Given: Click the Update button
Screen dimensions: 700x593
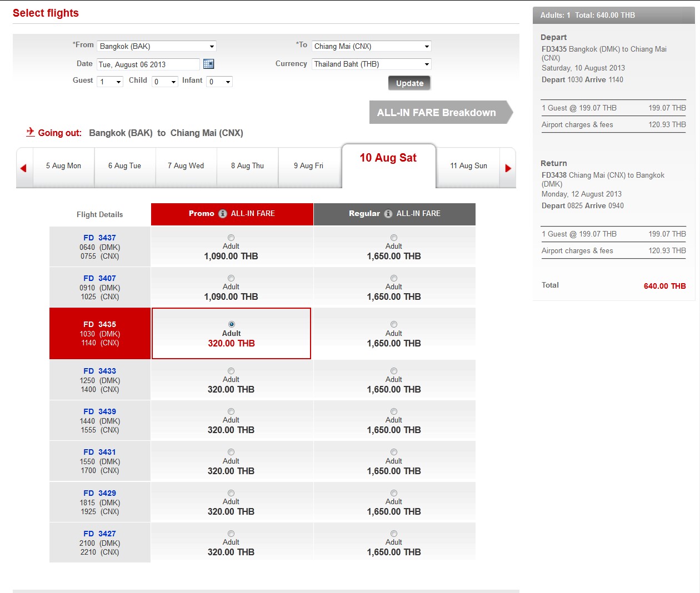Looking at the screenshot, I should click(409, 83).
